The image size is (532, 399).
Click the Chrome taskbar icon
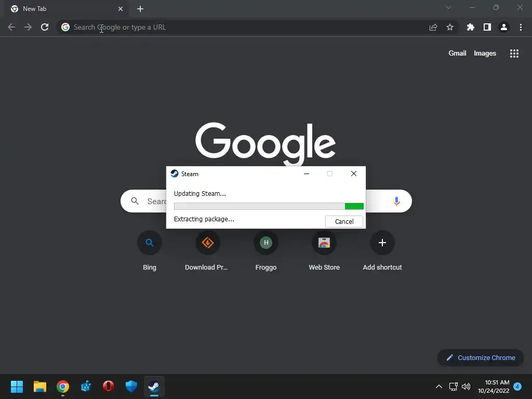pos(63,387)
